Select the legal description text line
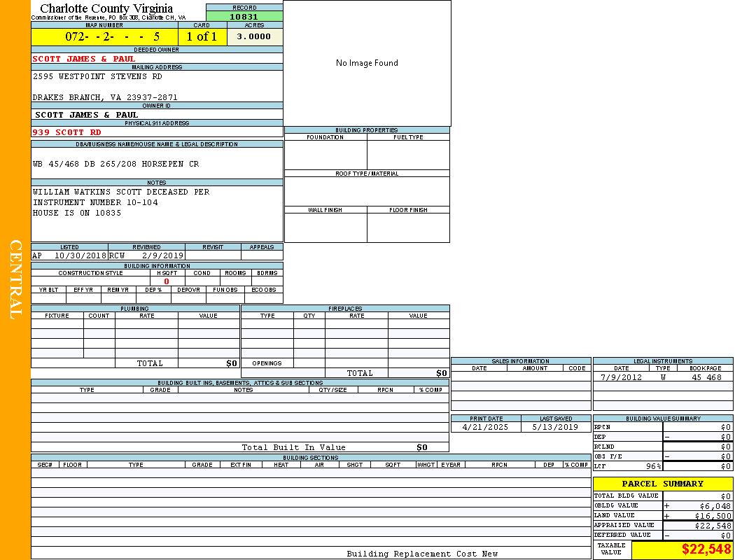 pyautogui.click(x=116, y=164)
